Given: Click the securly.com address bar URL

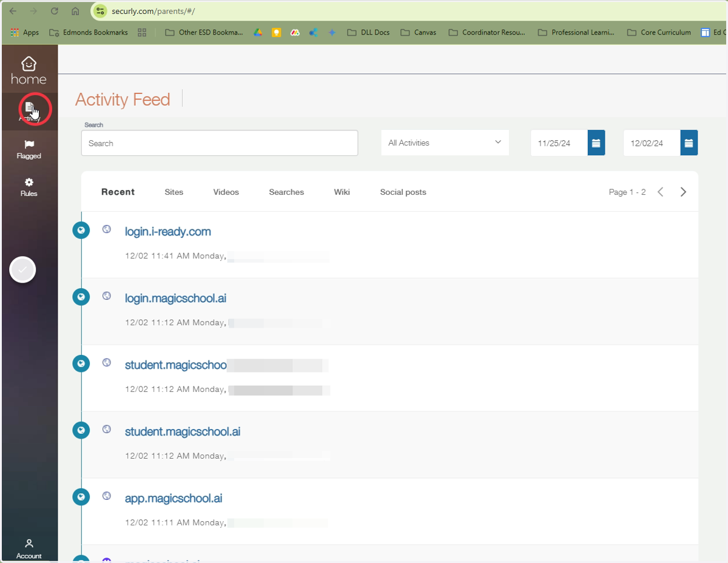Looking at the screenshot, I should [153, 11].
